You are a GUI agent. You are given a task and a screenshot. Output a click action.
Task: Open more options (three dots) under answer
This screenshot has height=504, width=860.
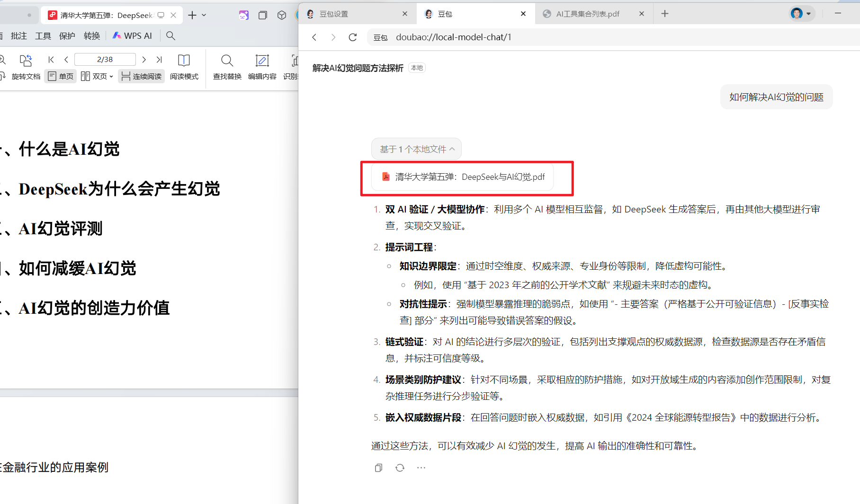pos(421,468)
